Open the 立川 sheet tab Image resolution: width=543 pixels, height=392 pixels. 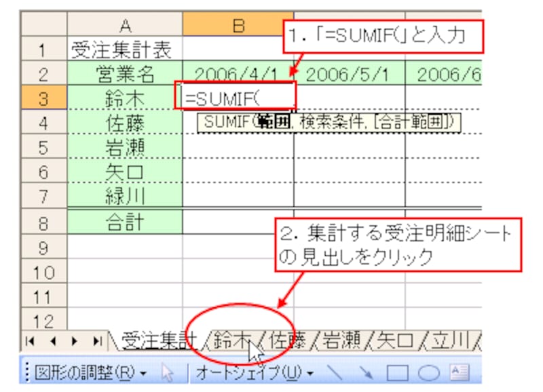(449, 340)
